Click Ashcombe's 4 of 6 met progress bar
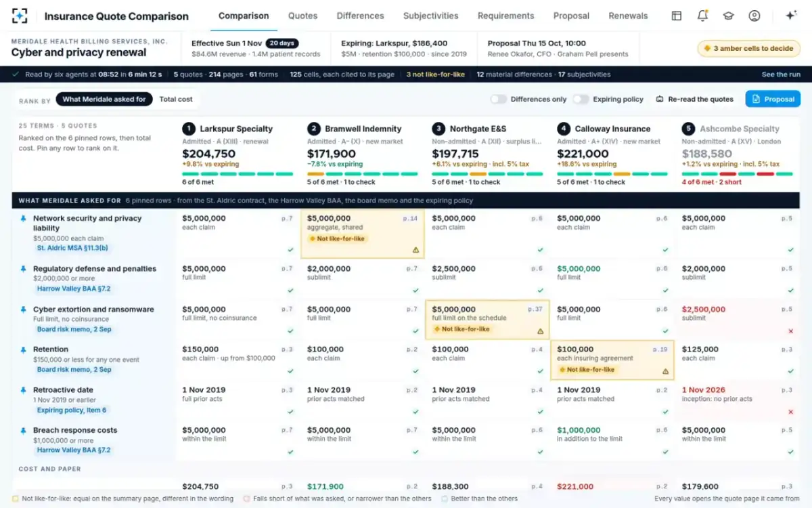This screenshot has height=508, width=812. tap(738, 174)
